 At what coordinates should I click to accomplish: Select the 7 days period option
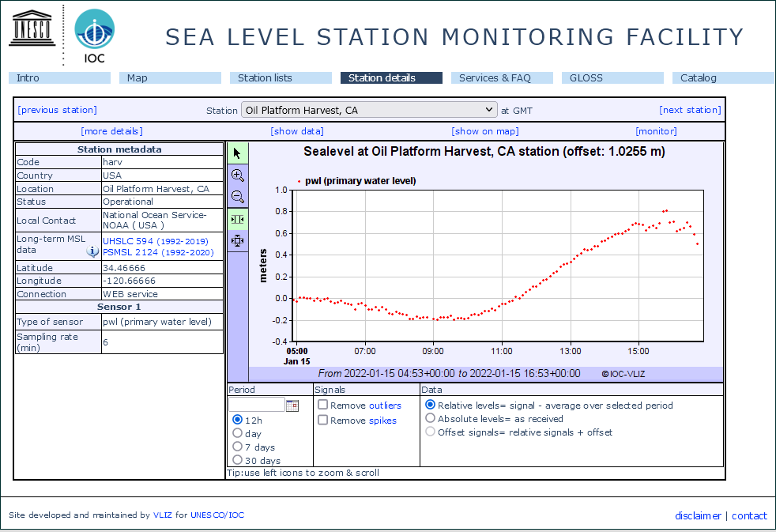(x=238, y=447)
